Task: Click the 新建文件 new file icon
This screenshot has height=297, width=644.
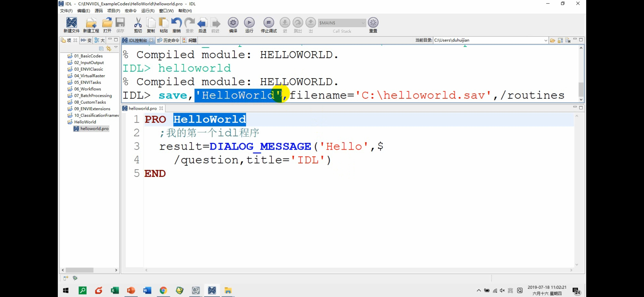Action: pyautogui.click(x=72, y=23)
